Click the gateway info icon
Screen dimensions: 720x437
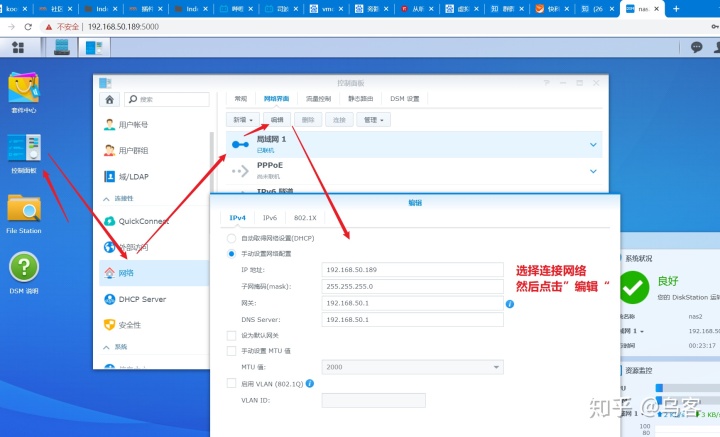[510, 304]
